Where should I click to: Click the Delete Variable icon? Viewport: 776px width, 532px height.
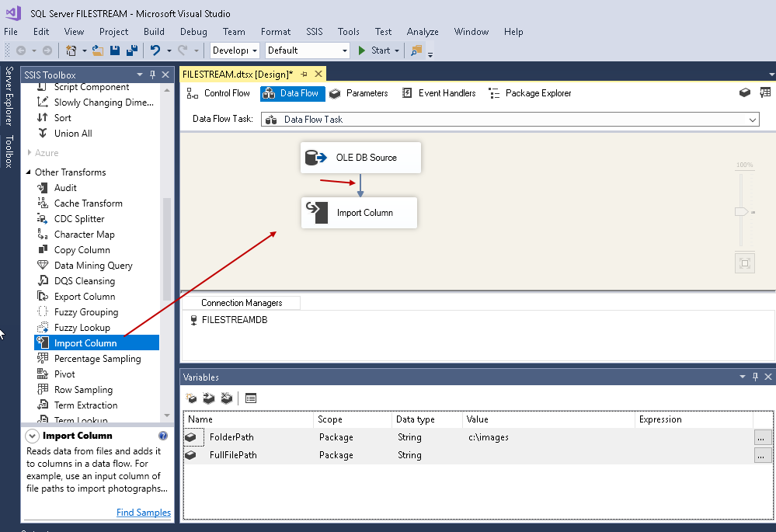[x=227, y=398]
